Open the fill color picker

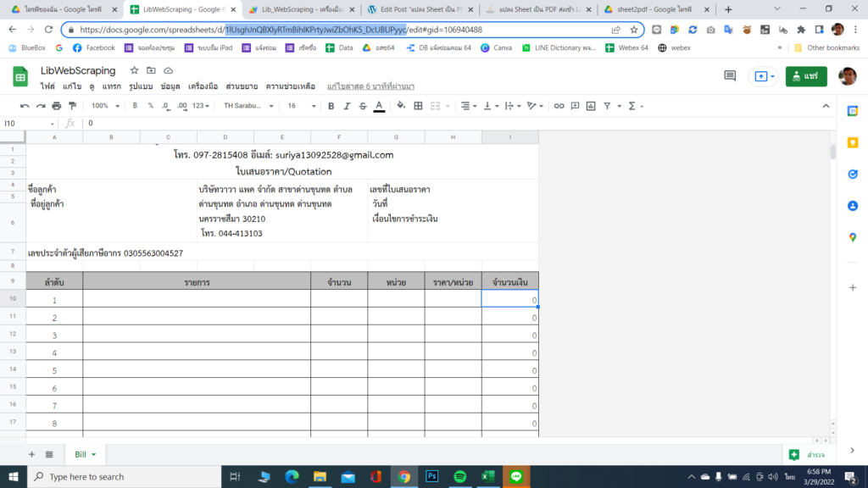tap(401, 106)
